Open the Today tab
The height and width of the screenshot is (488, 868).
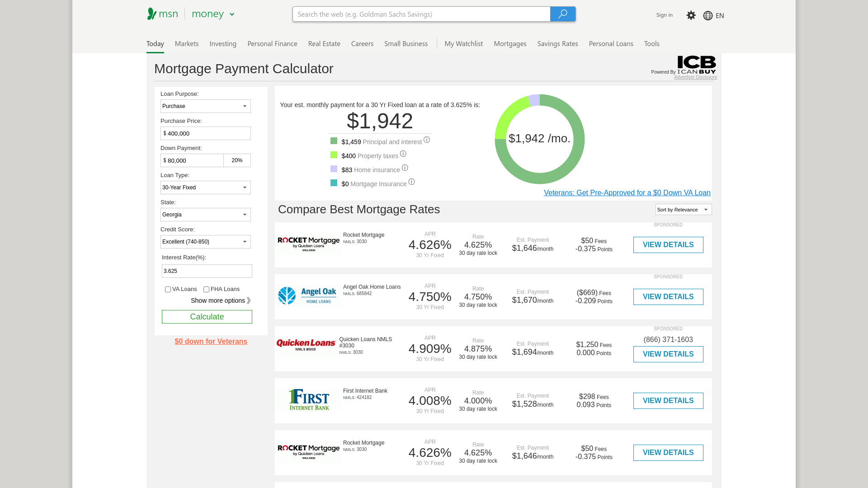click(x=155, y=44)
